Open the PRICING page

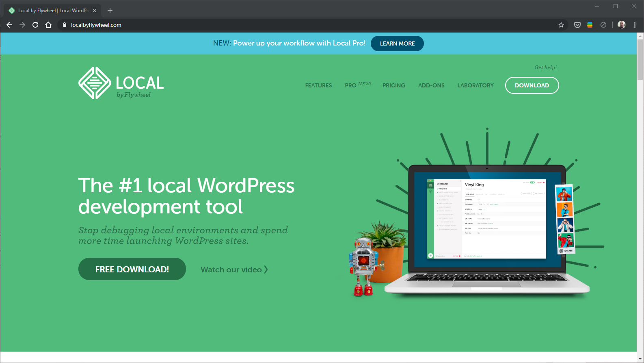coord(394,85)
